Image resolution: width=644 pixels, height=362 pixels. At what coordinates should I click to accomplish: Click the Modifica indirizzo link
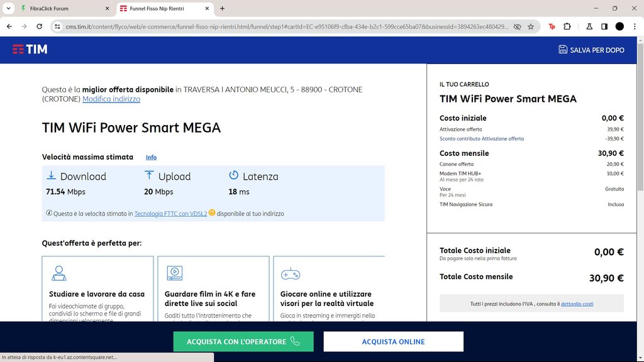111,99
